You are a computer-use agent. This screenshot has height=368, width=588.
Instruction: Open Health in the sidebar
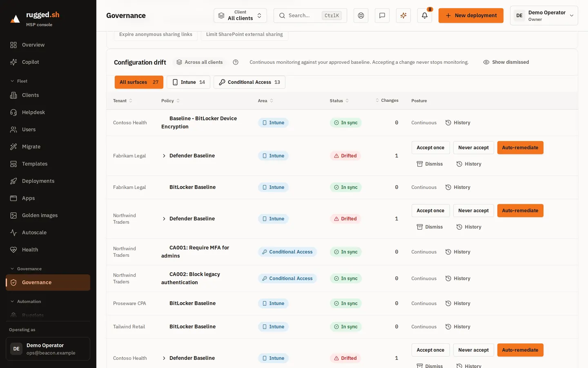48,250
